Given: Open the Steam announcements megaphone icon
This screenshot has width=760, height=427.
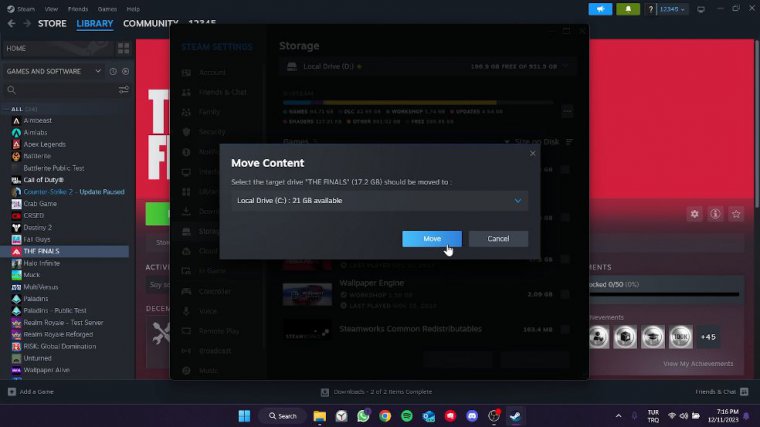Looking at the screenshot, I should [600, 9].
